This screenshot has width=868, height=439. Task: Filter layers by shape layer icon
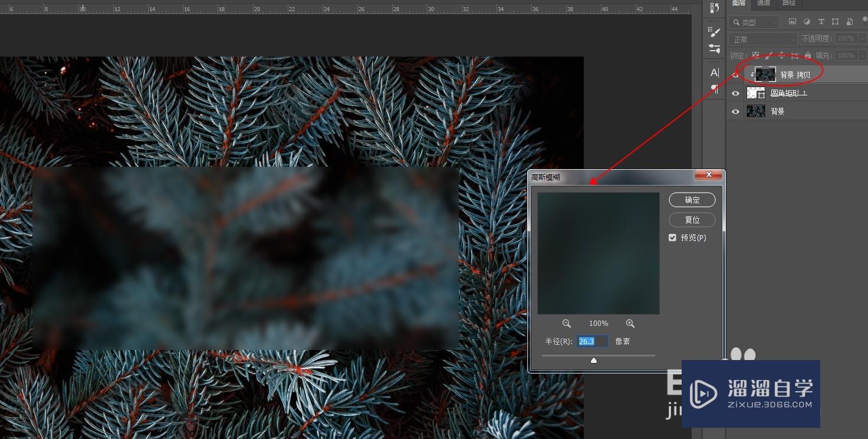(x=835, y=22)
